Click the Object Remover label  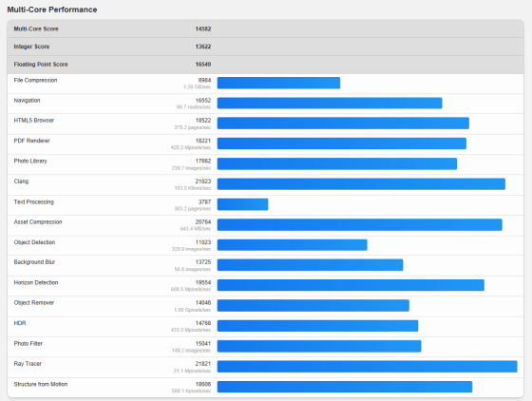[34, 302]
